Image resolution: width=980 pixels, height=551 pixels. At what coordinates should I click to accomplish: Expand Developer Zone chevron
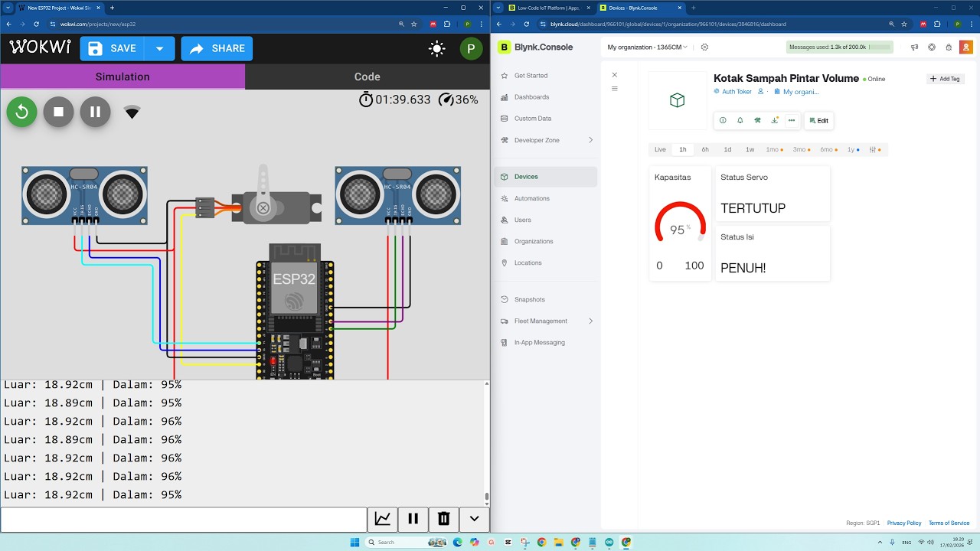click(x=590, y=140)
